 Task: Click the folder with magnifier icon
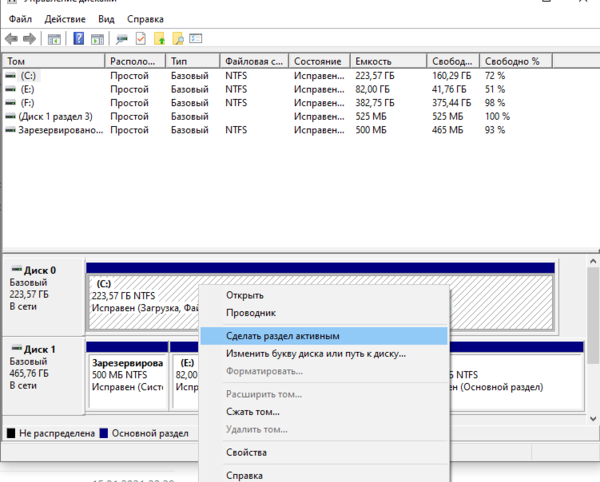[x=179, y=39]
